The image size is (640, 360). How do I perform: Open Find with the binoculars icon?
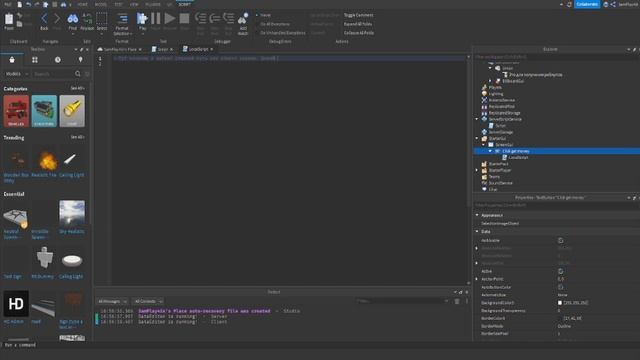[x=73, y=18]
